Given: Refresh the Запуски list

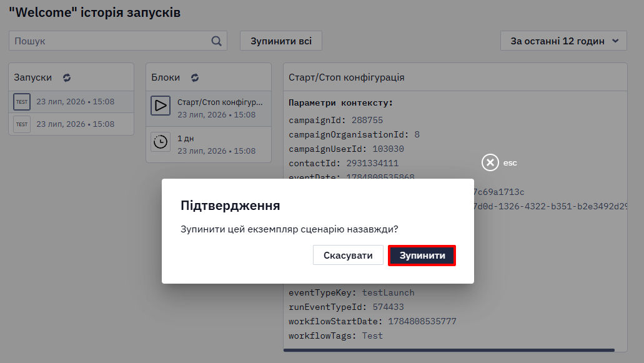Looking at the screenshot, I should pyautogui.click(x=67, y=77).
